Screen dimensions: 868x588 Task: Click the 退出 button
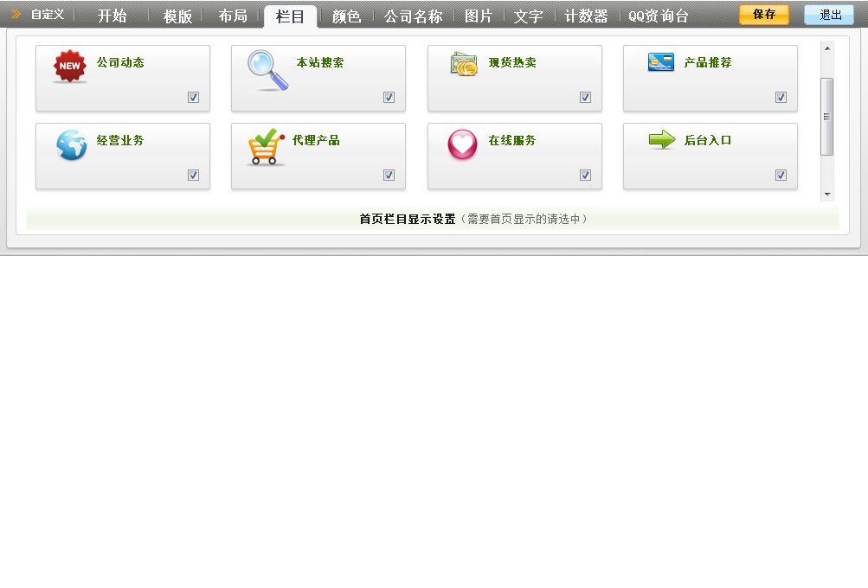click(829, 15)
